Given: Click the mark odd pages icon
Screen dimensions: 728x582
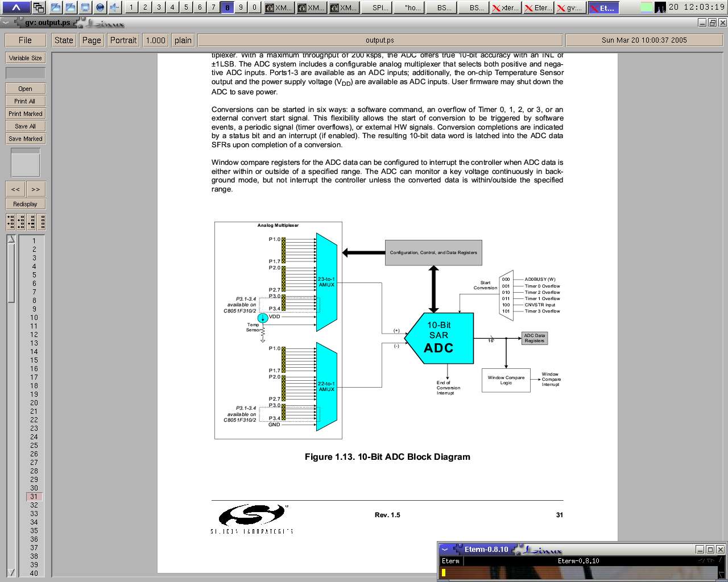Looking at the screenshot, I should [x=11, y=222].
